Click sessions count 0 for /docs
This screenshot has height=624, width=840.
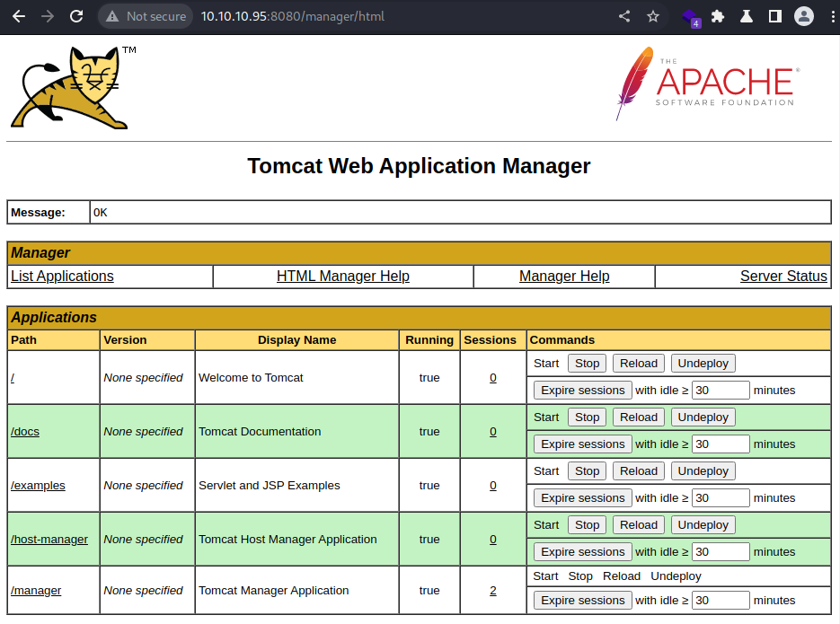pyautogui.click(x=493, y=432)
